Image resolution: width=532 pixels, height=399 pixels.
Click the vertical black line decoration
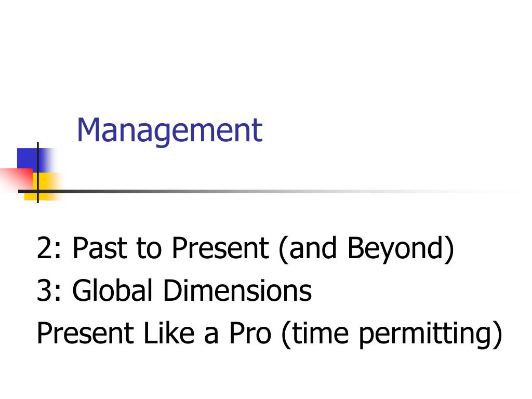[x=37, y=172]
